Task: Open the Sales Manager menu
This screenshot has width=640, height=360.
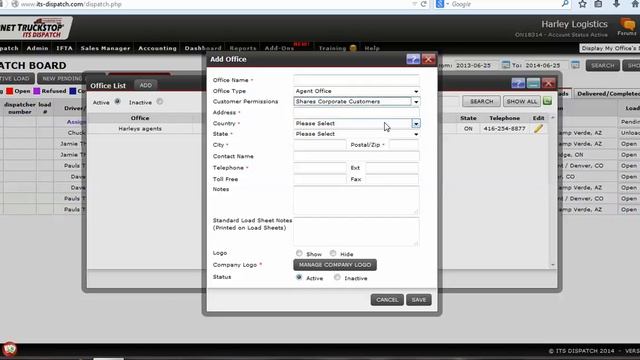Action: coord(105,48)
